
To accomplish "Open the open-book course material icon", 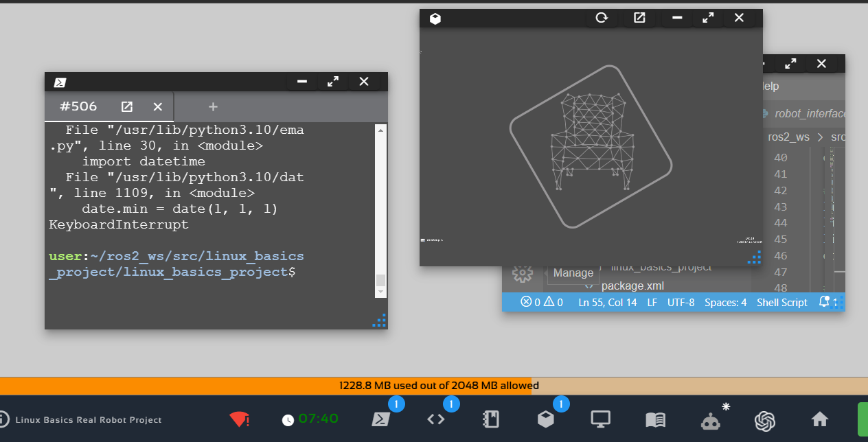I will point(656,419).
